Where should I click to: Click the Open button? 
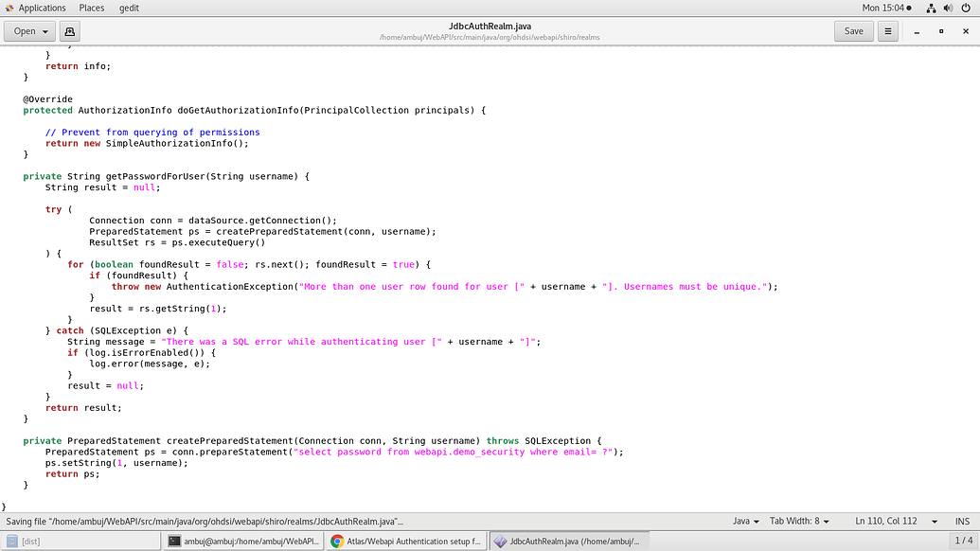click(23, 30)
